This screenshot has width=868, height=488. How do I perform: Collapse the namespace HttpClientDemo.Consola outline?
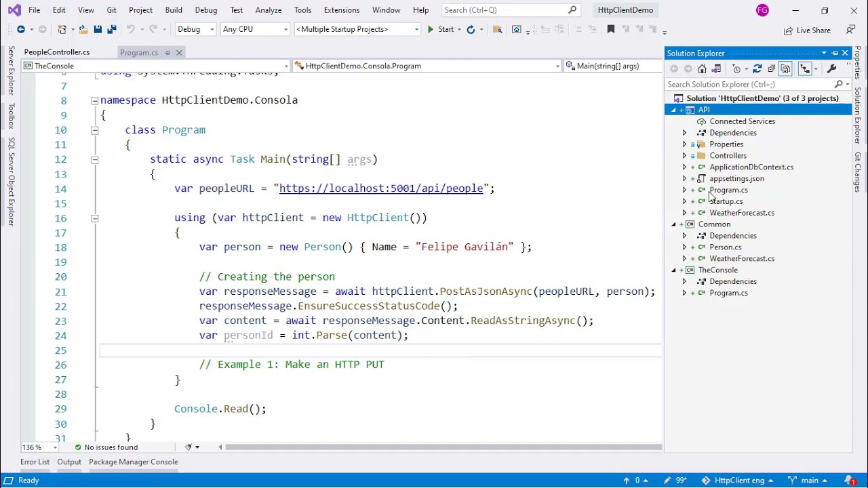94,100
